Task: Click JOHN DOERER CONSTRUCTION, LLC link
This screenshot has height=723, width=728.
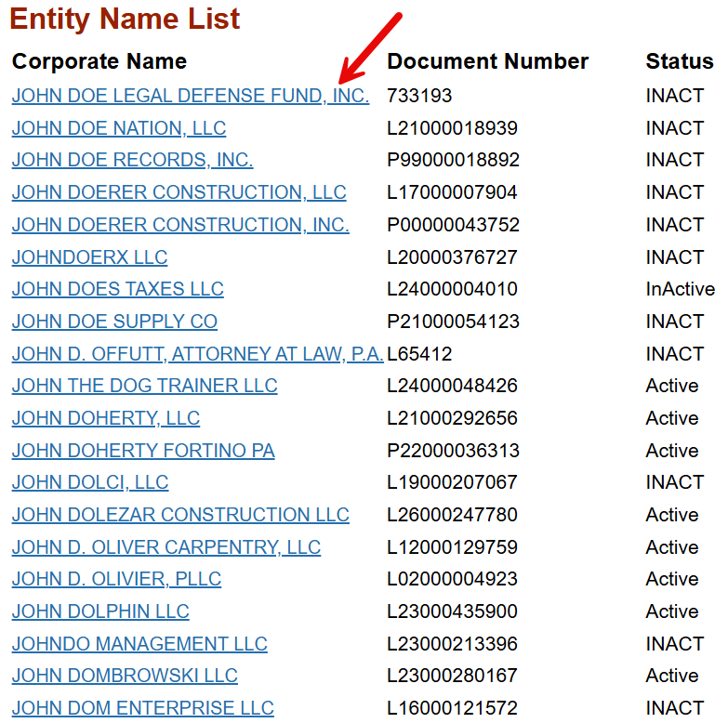Action: pos(179,192)
